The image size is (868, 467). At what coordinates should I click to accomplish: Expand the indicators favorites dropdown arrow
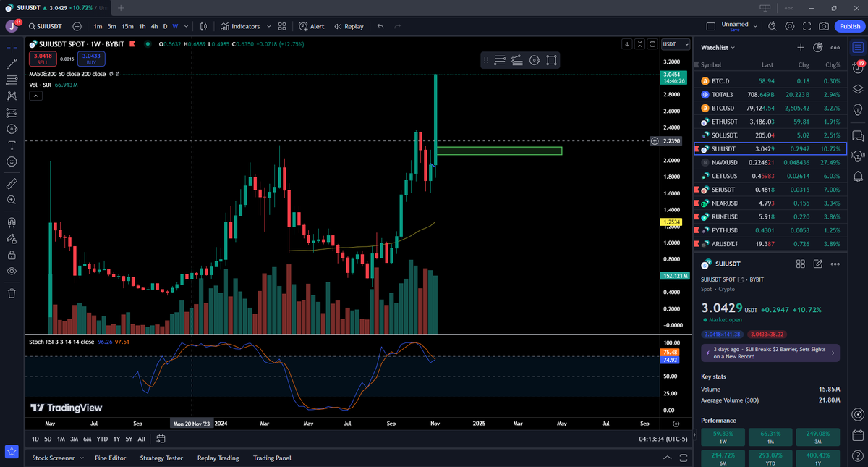pos(269,26)
